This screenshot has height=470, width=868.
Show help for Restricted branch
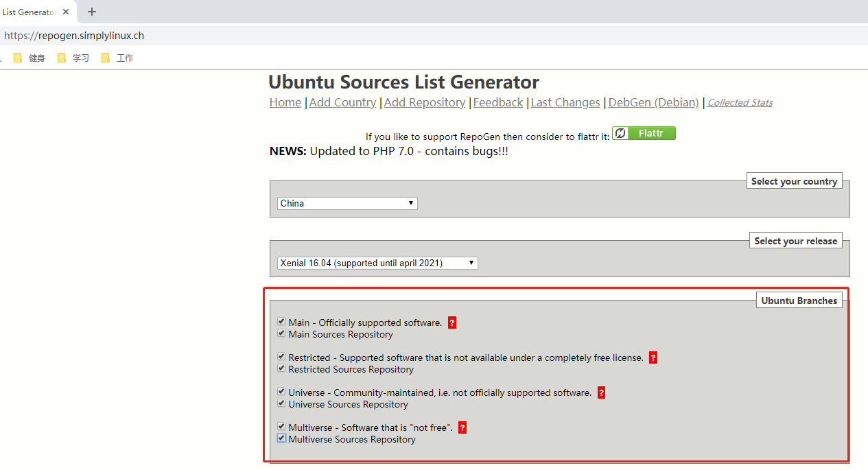[653, 357]
